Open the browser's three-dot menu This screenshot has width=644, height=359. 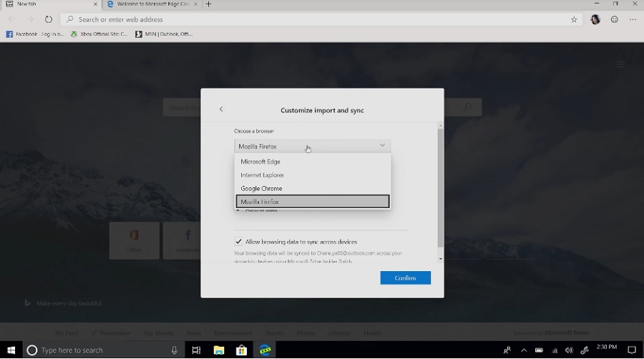633,19
